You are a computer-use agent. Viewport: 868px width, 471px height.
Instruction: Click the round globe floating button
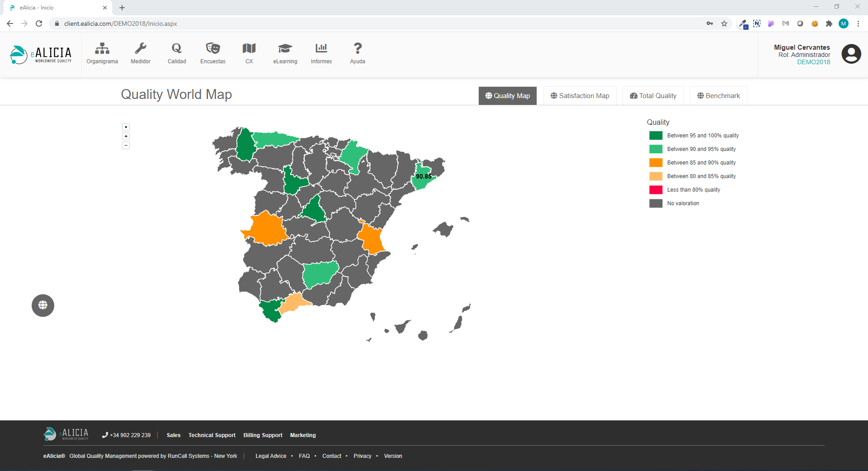point(43,306)
